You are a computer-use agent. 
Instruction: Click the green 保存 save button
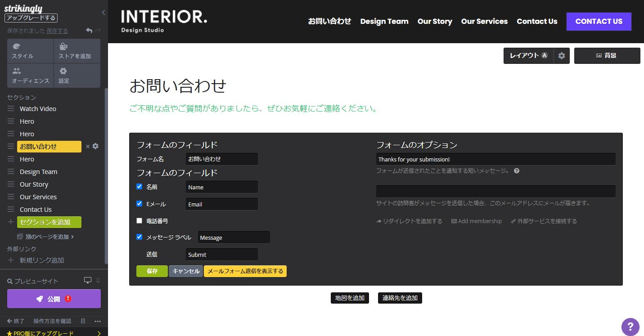(152, 271)
